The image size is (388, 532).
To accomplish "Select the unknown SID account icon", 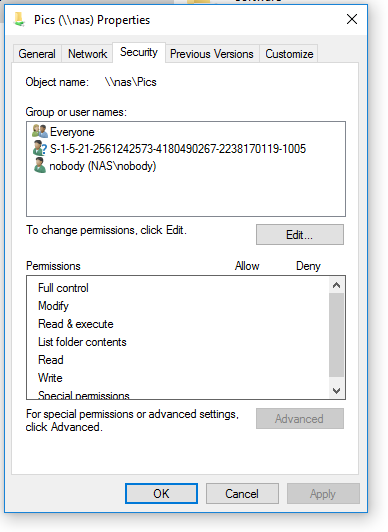I will tap(40, 148).
